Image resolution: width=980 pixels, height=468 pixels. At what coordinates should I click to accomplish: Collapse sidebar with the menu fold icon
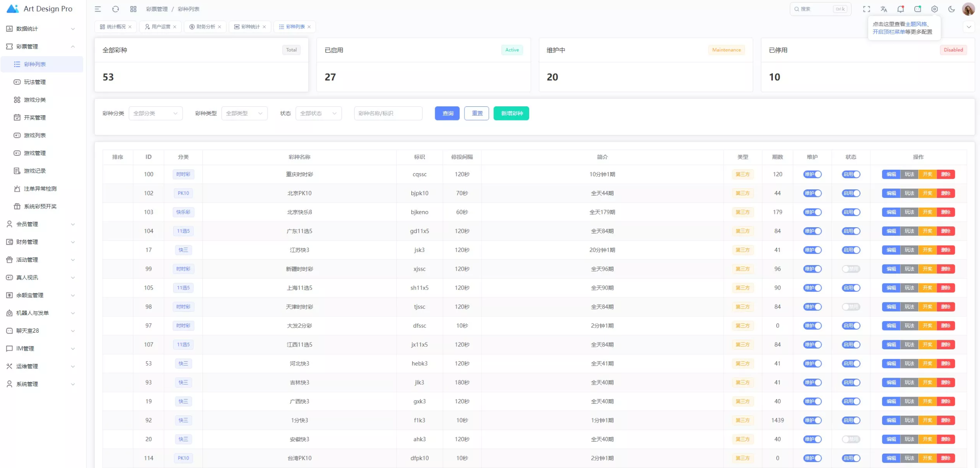click(98, 9)
